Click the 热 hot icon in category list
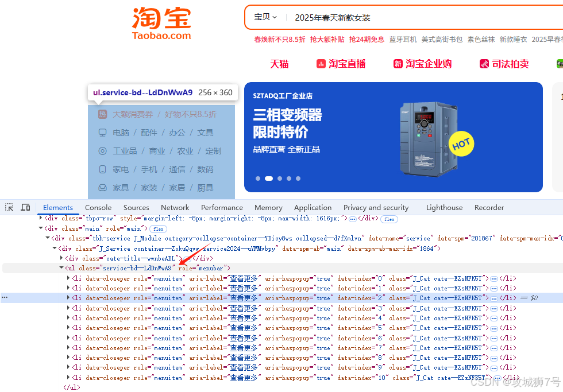 tap(103, 114)
